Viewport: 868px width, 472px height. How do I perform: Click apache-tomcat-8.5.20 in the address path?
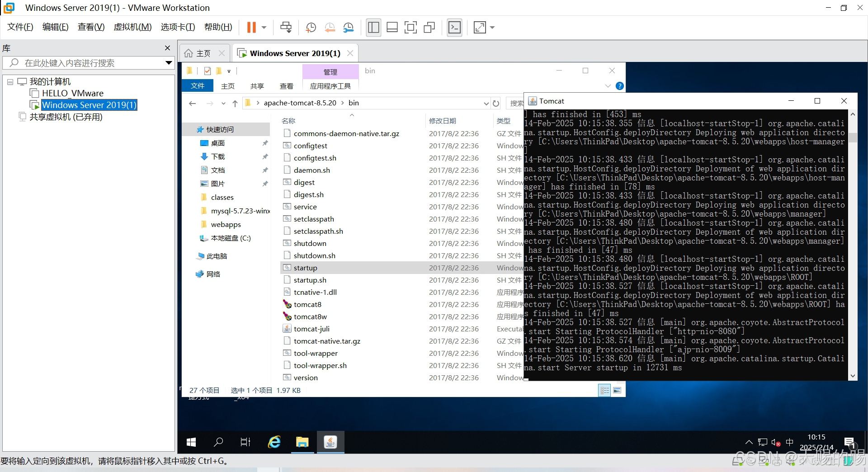point(300,103)
